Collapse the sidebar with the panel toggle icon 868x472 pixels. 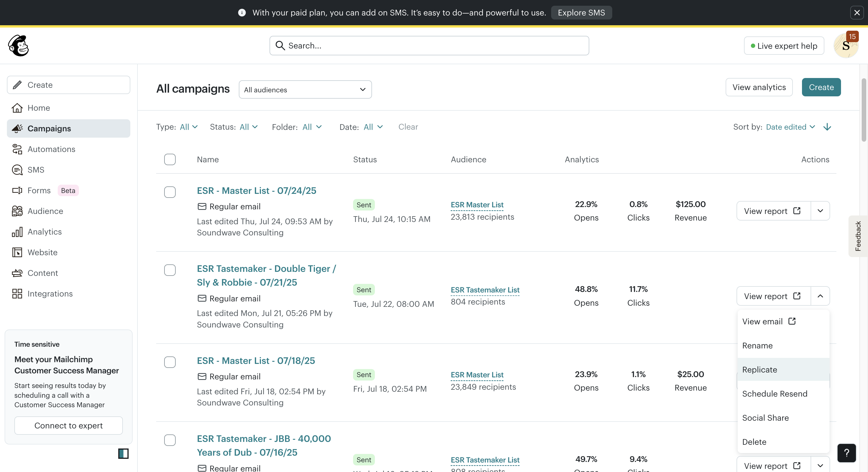[x=123, y=453]
